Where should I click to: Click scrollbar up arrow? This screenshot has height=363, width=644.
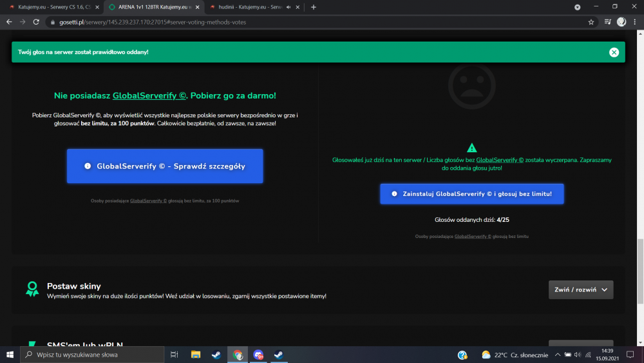point(640,34)
